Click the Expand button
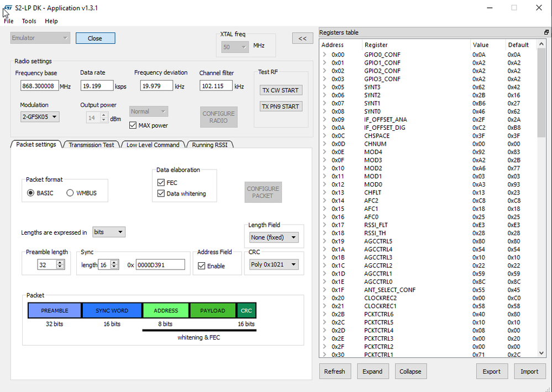552x392 pixels. 372,372
